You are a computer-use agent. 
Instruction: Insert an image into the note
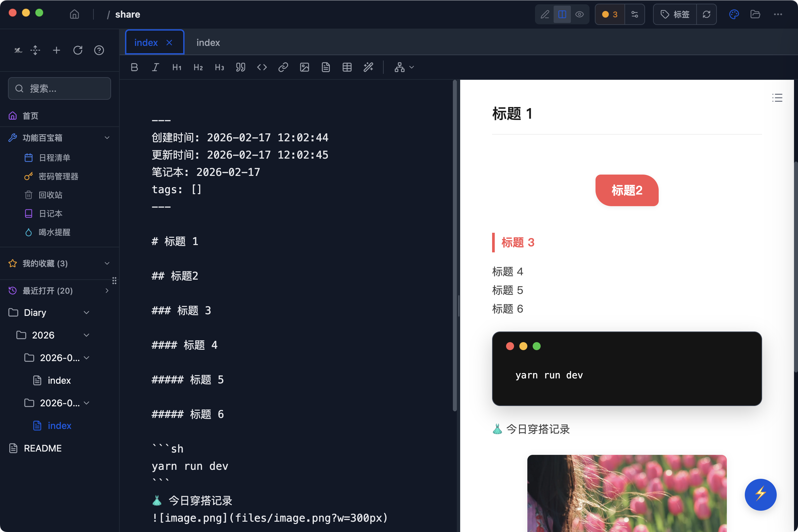pyautogui.click(x=304, y=67)
